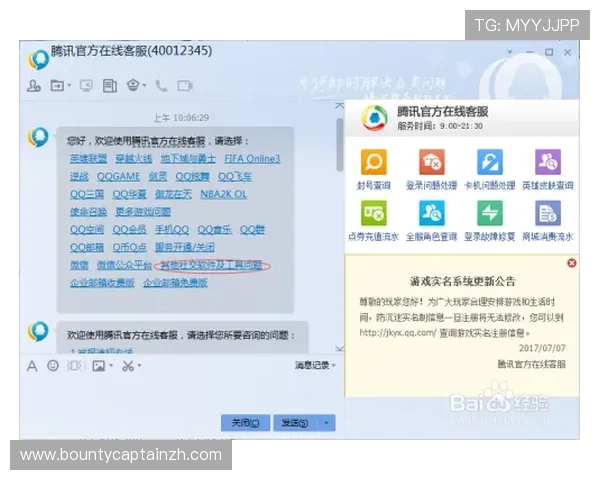Click the 其他社交软件及工具问题 link
600x480 pixels.
(212, 265)
